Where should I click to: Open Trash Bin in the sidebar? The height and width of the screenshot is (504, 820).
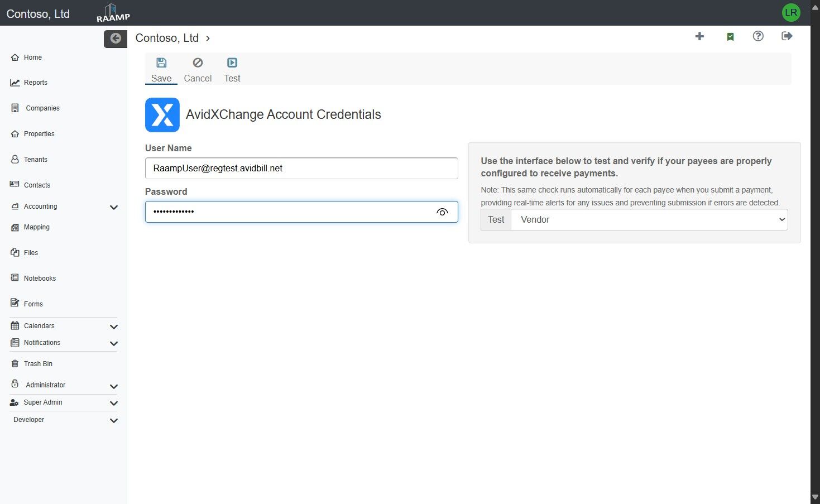point(38,364)
